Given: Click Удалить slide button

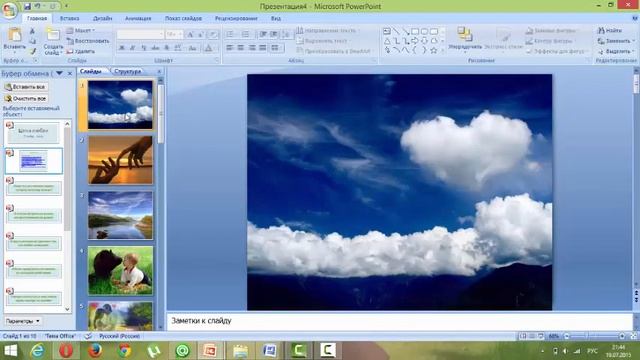Looking at the screenshot, I should [x=80, y=51].
